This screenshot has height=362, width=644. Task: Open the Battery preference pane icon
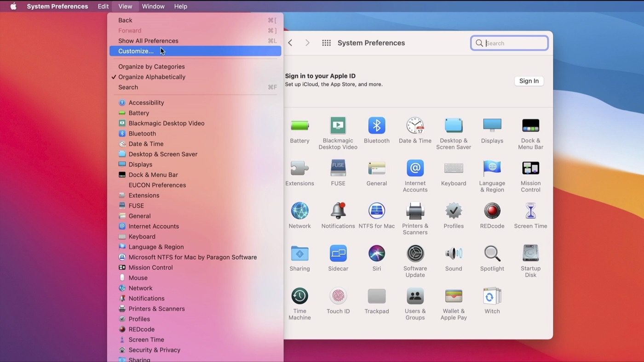tap(299, 125)
